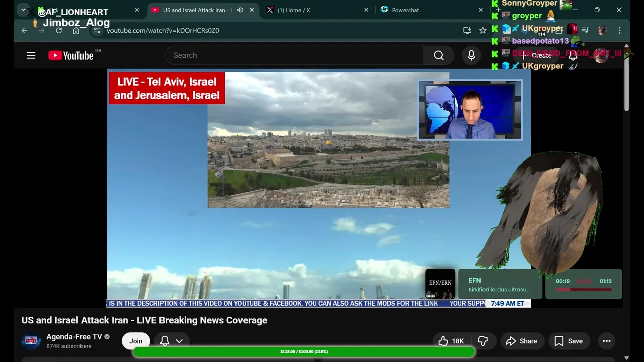
Task: Open YouTube account avatar menu
Action: pos(602,55)
